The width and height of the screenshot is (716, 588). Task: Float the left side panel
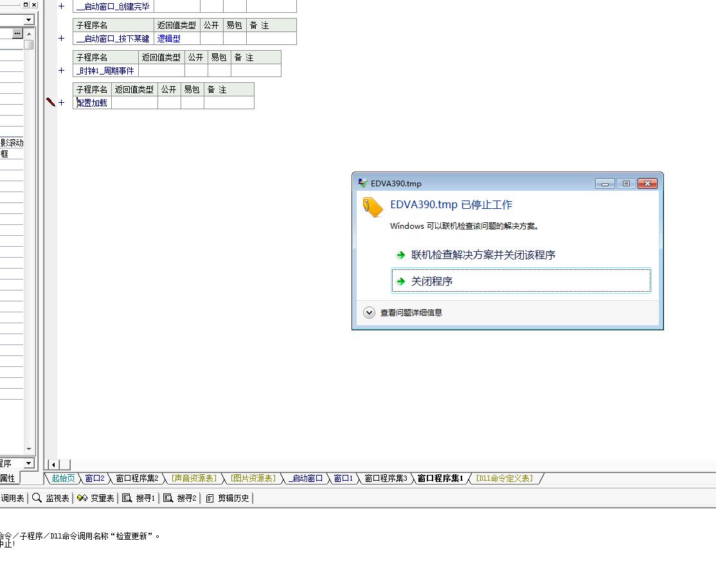[x=26, y=4]
